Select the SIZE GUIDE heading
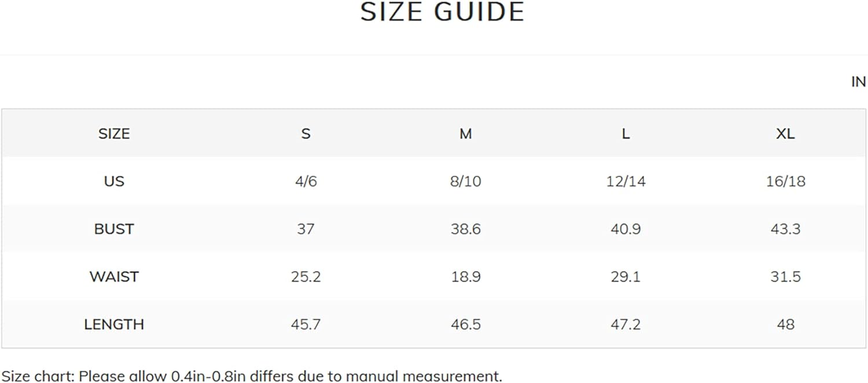 tap(443, 12)
